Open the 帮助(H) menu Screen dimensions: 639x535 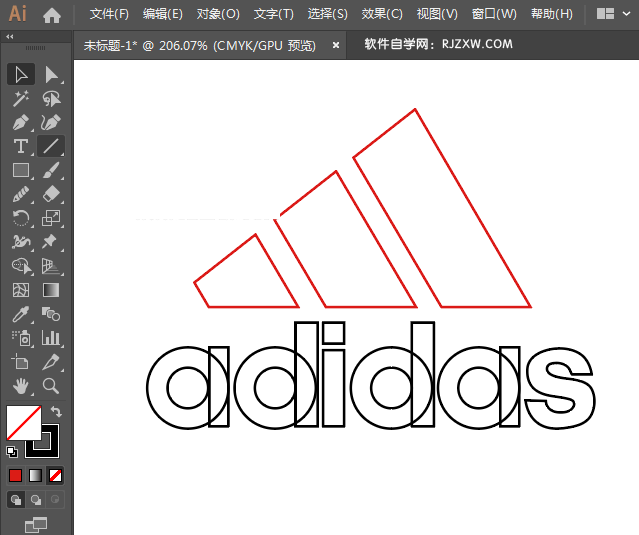552,15
